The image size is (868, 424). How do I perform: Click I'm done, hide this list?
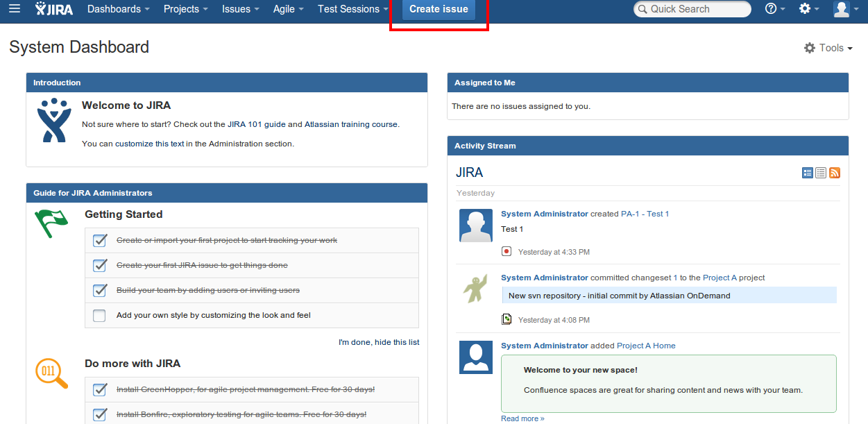pyautogui.click(x=379, y=342)
